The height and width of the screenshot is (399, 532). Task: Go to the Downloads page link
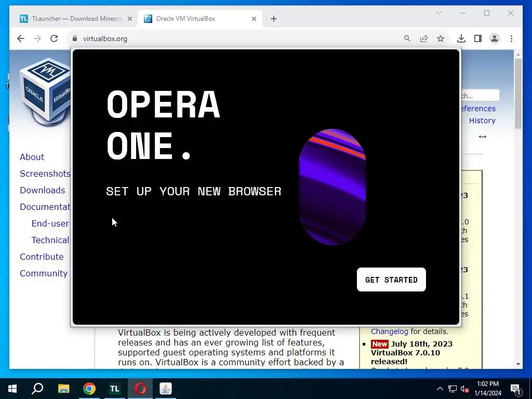tap(43, 190)
